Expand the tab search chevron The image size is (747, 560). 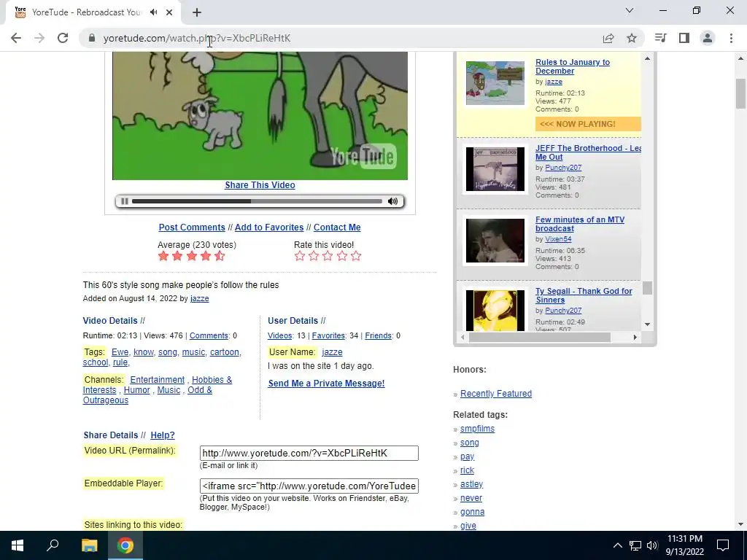pyautogui.click(x=630, y=10)
